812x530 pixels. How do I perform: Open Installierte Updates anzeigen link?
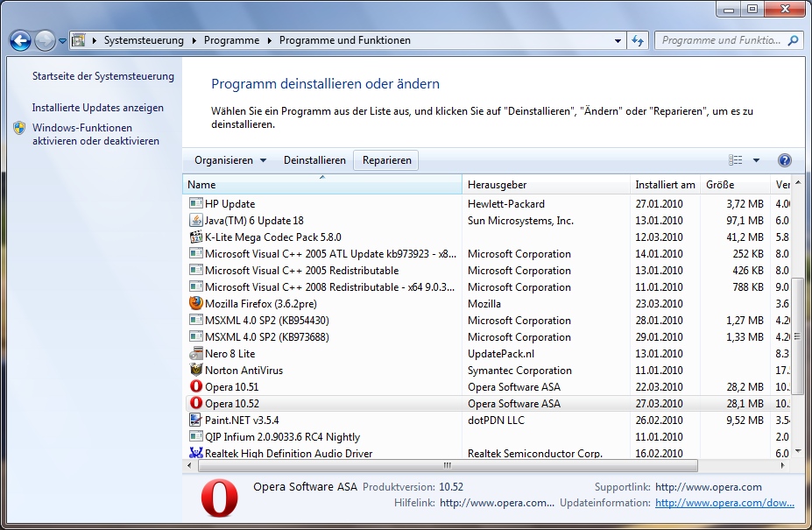(98, 108)
